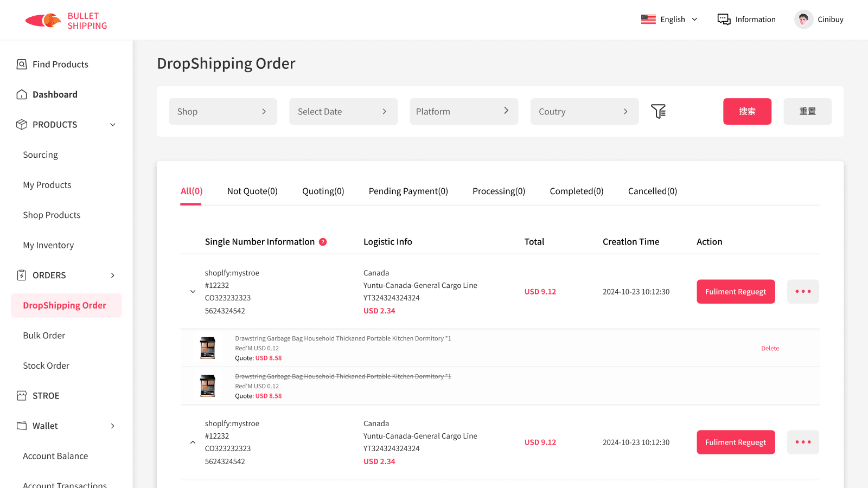The width and height of the screenshot is (868, 488).
Task: Collapse the PRODUCTS sidebar section
Action: 113,125
